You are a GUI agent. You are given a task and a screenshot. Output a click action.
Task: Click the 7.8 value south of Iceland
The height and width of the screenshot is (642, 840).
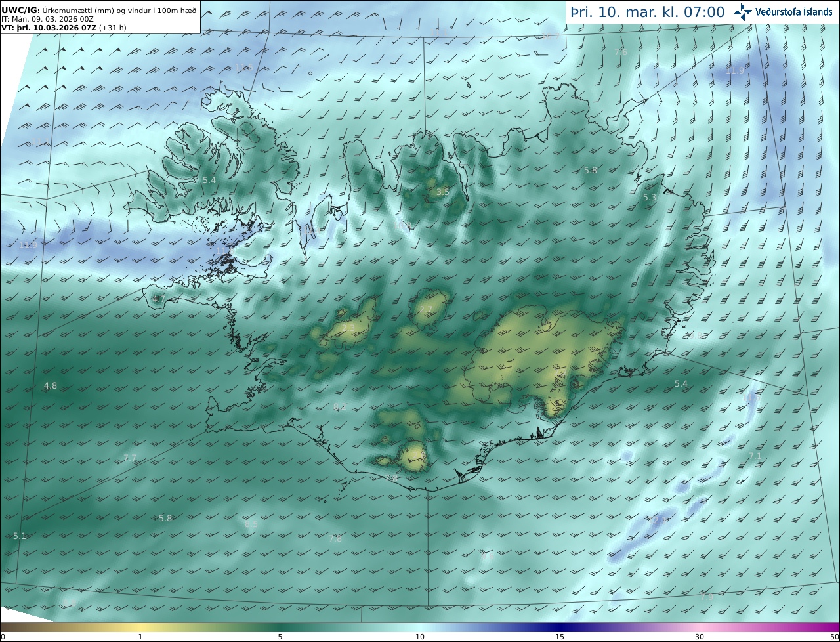click(x=335, y=539)
